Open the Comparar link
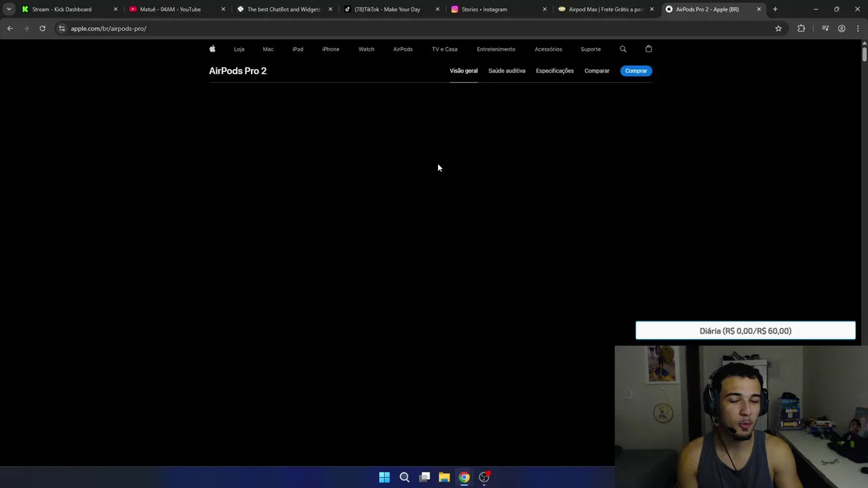The image size is (868, 488). 597,70
